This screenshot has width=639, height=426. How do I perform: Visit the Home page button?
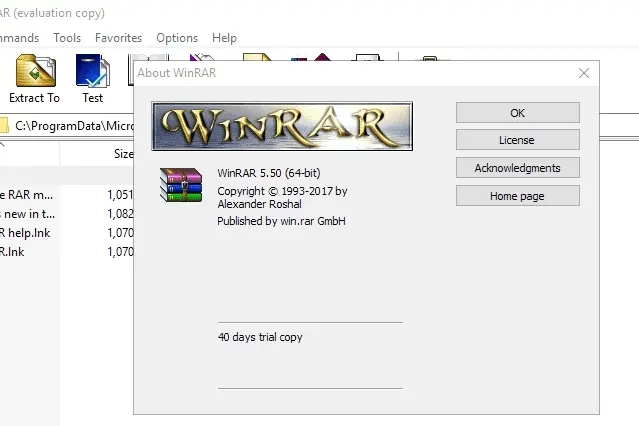pyautogui.click(x=518, y=196)
